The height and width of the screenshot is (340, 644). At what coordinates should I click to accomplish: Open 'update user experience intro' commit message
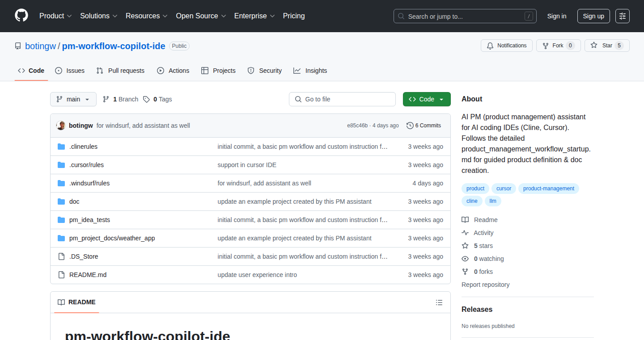tap(257, 275)
